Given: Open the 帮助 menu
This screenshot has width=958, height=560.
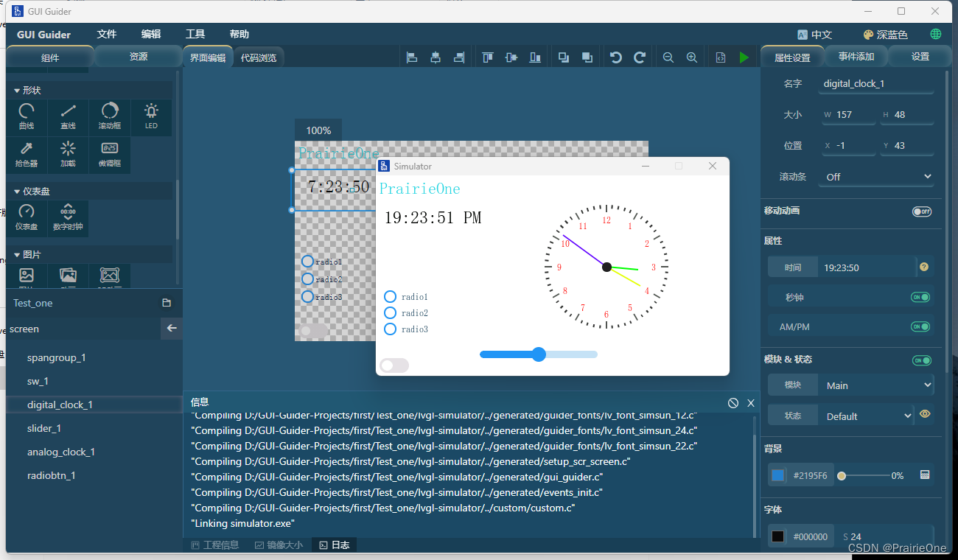Looking at the screenshot, I should coord(239,35).
